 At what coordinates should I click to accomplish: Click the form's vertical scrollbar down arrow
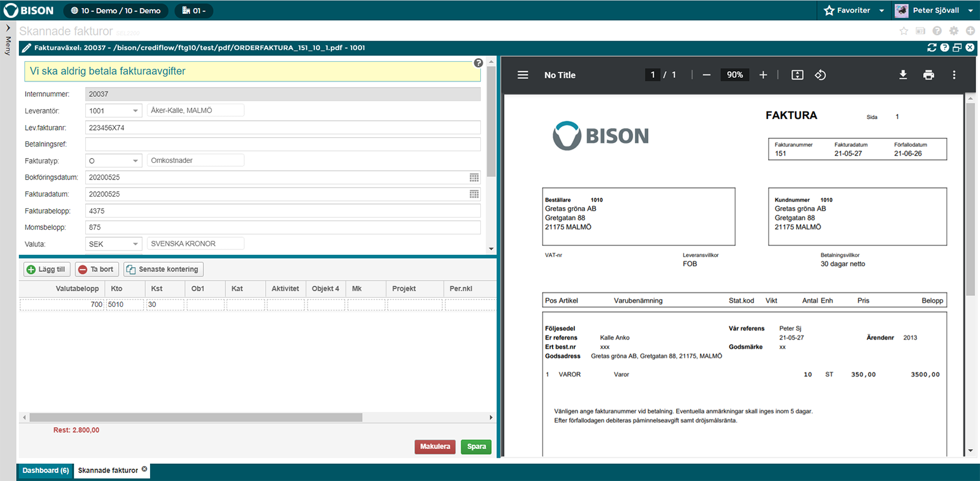[491, 249]
